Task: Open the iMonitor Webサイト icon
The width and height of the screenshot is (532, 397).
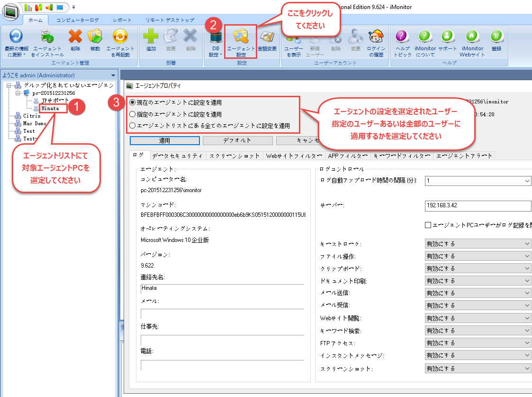Action: 471,37
